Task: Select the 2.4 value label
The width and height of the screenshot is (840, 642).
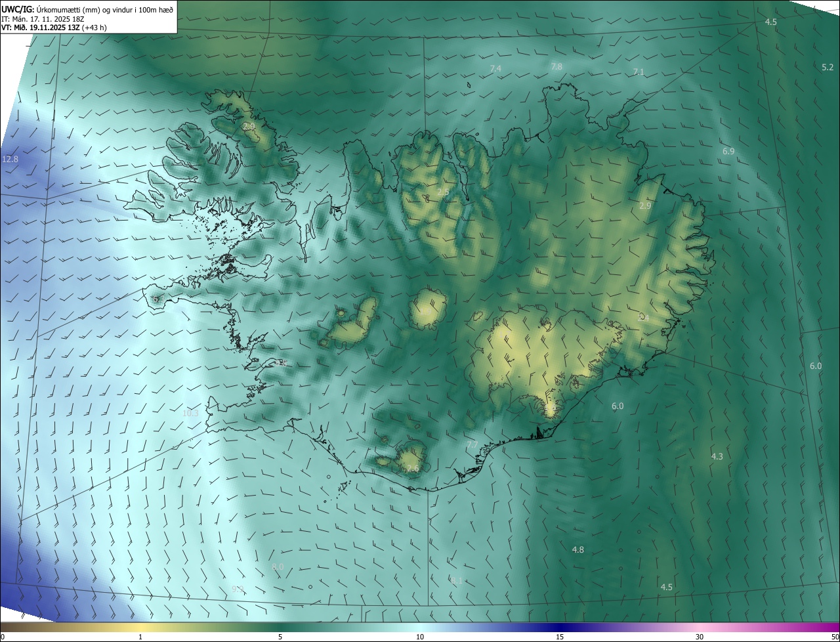Action: pyautogui.click(x=644, y=318)
